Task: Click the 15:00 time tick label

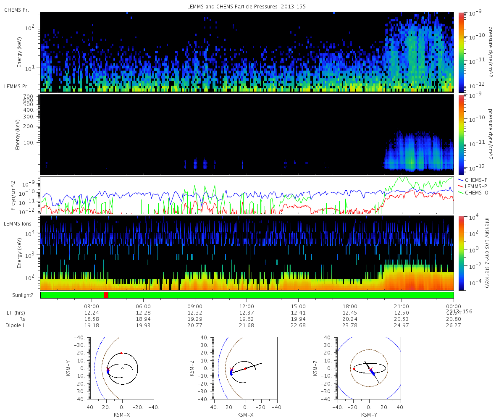Action: pyautogui.click(x=299, y=306)
